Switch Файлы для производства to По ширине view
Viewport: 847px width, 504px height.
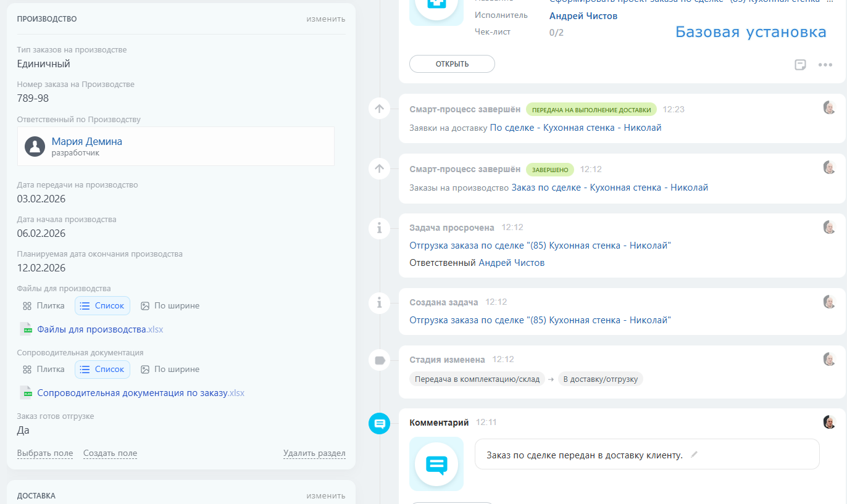(170, 305)
